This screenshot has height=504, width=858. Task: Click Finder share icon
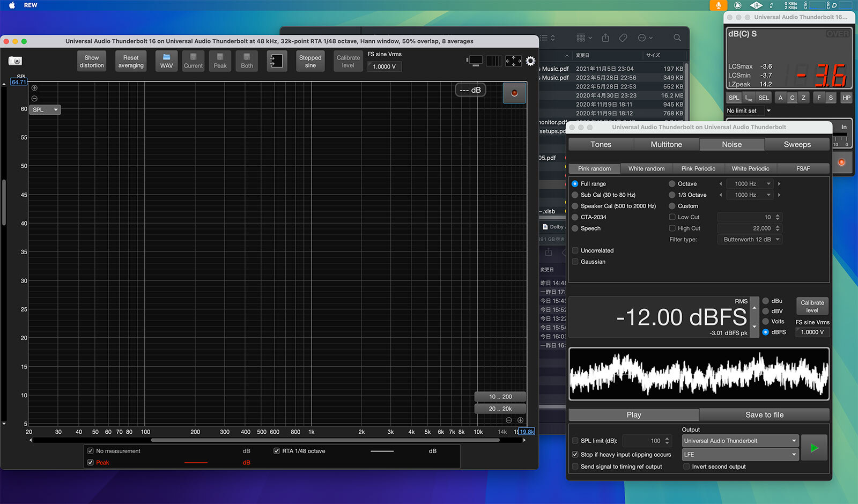click(x=605, y=38)
